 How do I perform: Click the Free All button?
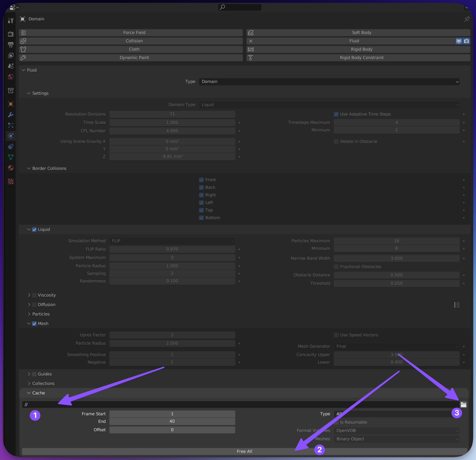(244, 451)
